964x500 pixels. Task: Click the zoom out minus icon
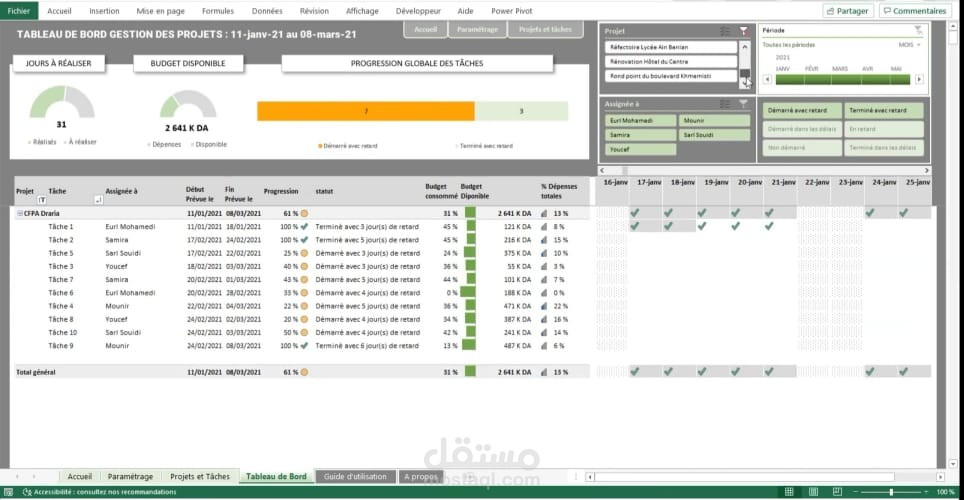pyautogui.click(x=855, y=492)
